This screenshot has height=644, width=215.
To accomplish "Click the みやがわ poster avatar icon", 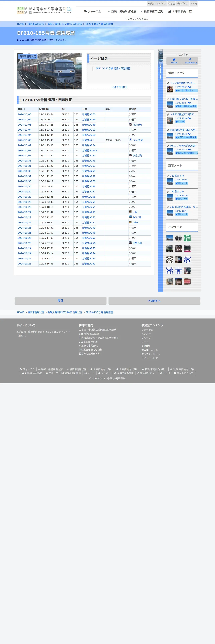I will [130, 217].
